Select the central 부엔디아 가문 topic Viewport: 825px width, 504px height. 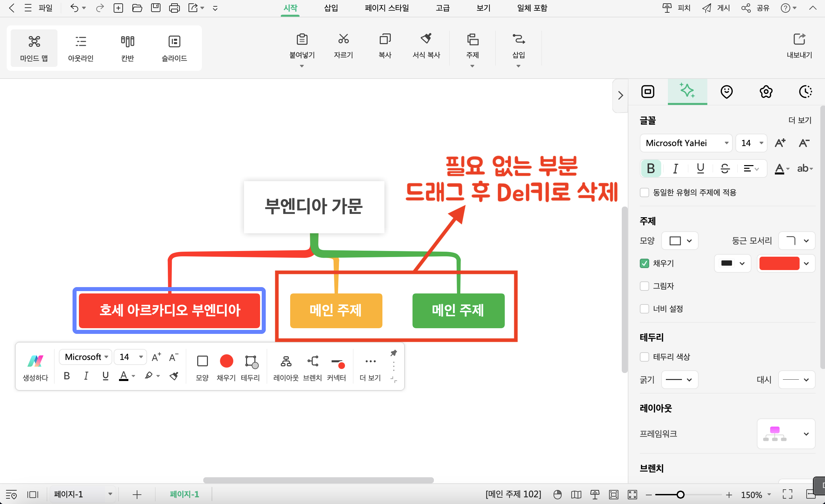click(314, 207)
